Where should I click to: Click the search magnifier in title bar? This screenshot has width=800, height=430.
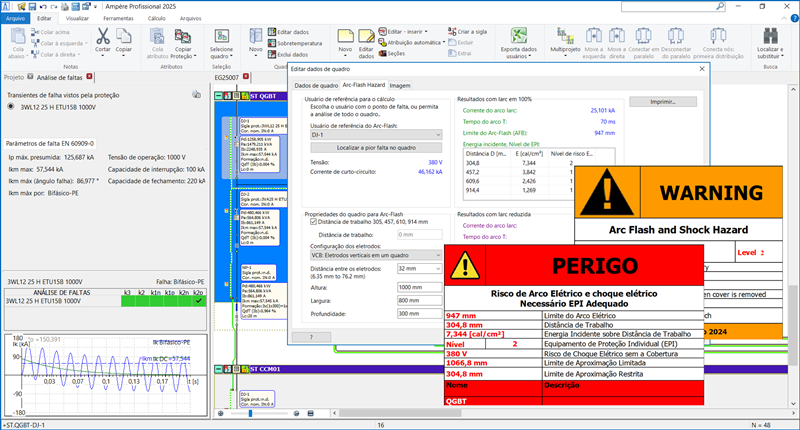pyautogui.click(x=720, y=6)
